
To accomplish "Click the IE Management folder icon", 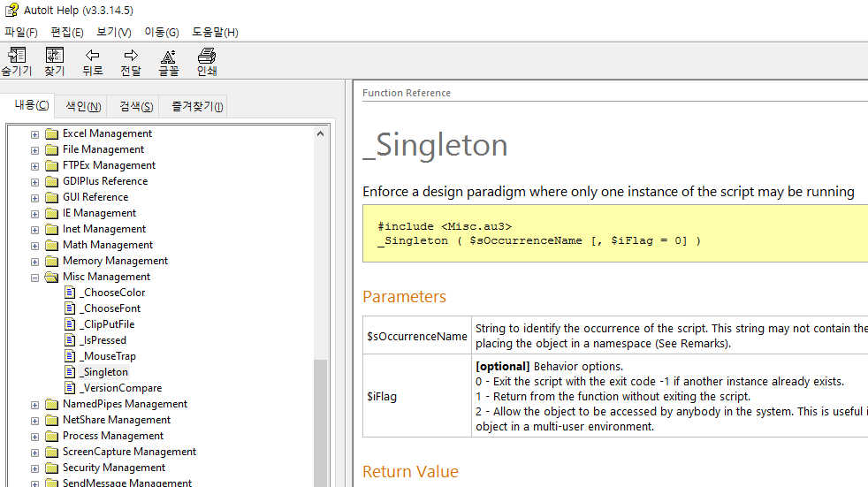I will [51, 214].
